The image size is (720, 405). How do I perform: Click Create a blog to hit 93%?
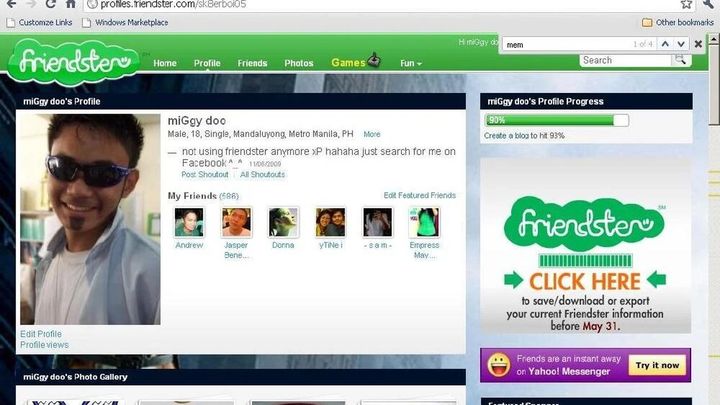click(524, 136)
